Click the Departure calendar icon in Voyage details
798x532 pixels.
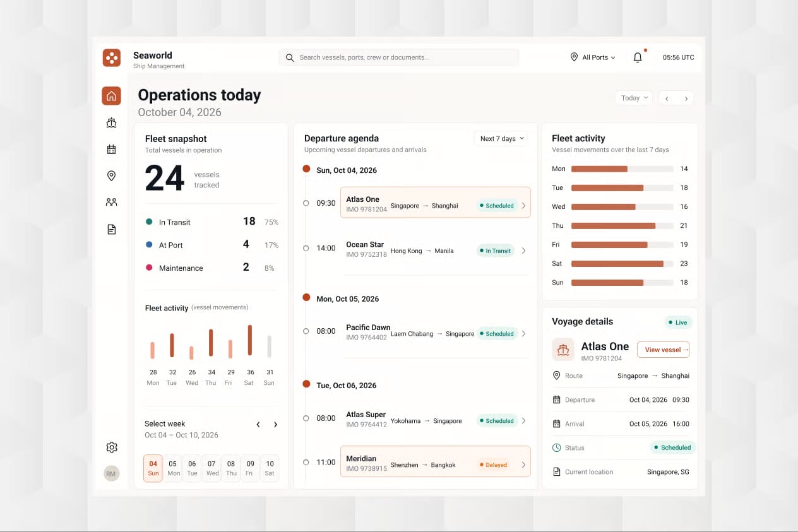point(556,399)
